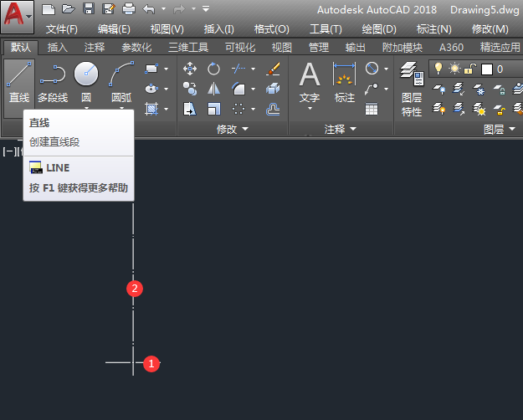Open the File (文件) menu
523x420 pixels.
coord(61,29)
